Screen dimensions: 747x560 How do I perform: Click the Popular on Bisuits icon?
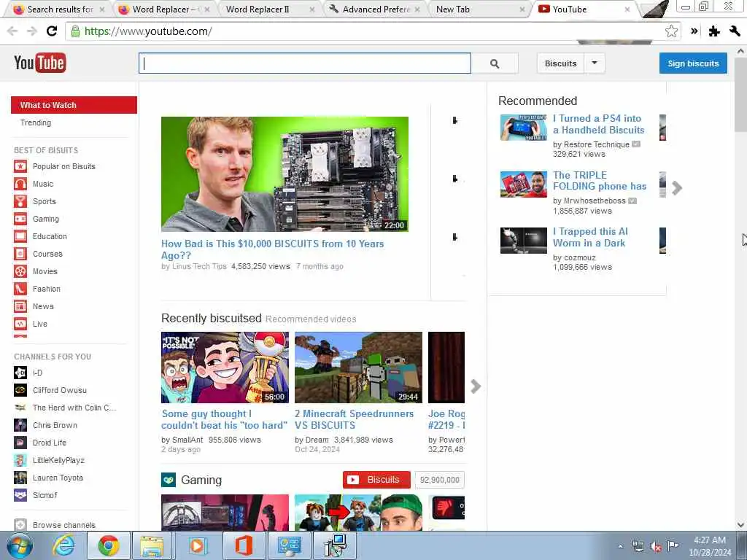point(20,166)
